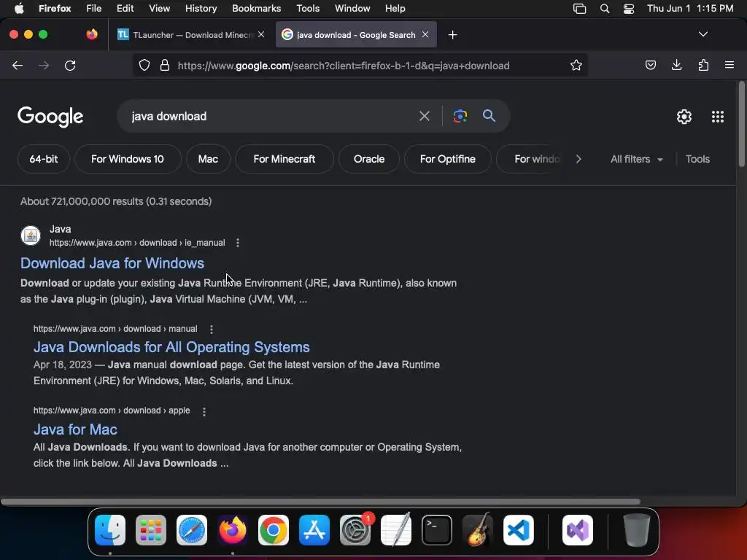The width and height of the screenshot is (747, 560).
Task: Open Spotlight search in menu bar
Action: [x=605, y=9]
